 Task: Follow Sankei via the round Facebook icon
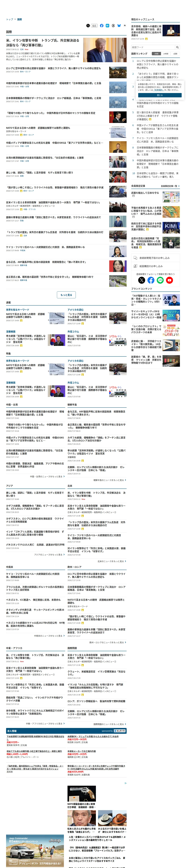(x=151, y=280)
